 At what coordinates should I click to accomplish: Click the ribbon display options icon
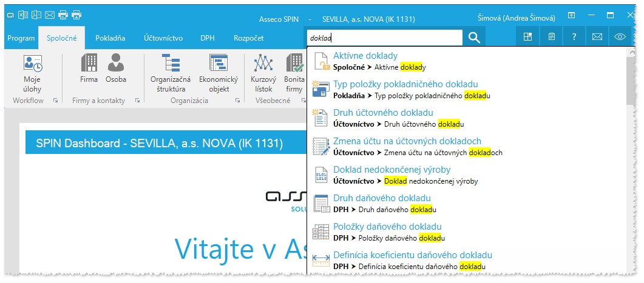(571, 16)
